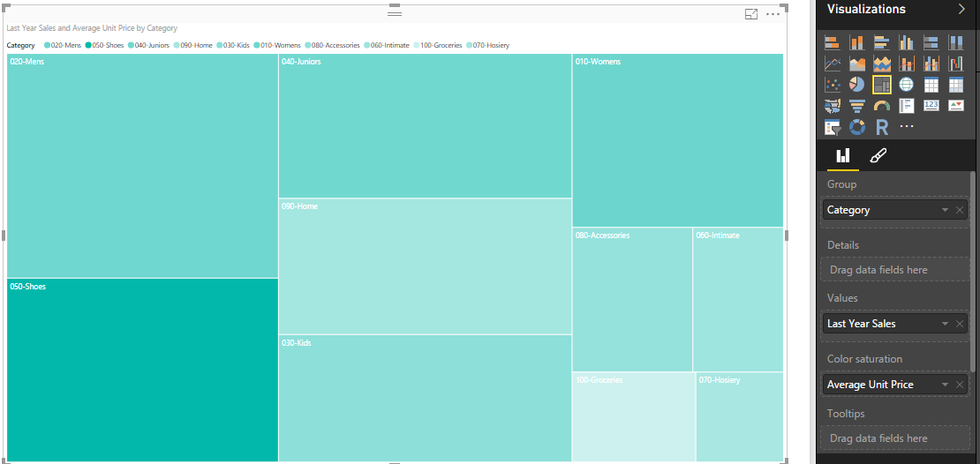This screenshot has height=464, width=980.
Task: Select the R script visual icon
Action: [882, 127]
